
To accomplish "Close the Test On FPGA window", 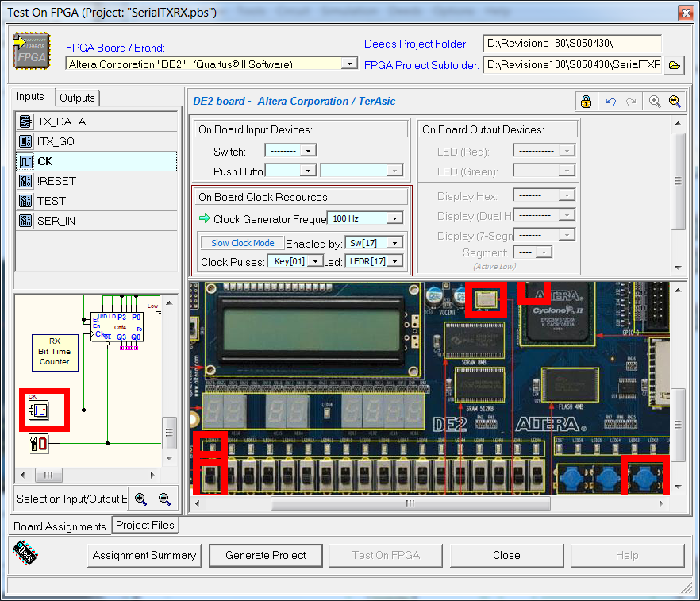I will click(x=686, y=13).
